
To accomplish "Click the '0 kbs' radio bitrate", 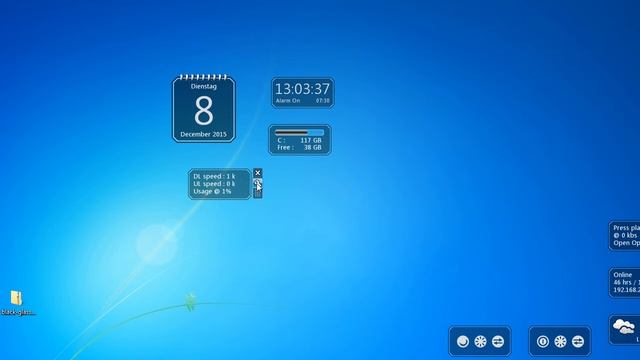I will [x=629, y=236].
